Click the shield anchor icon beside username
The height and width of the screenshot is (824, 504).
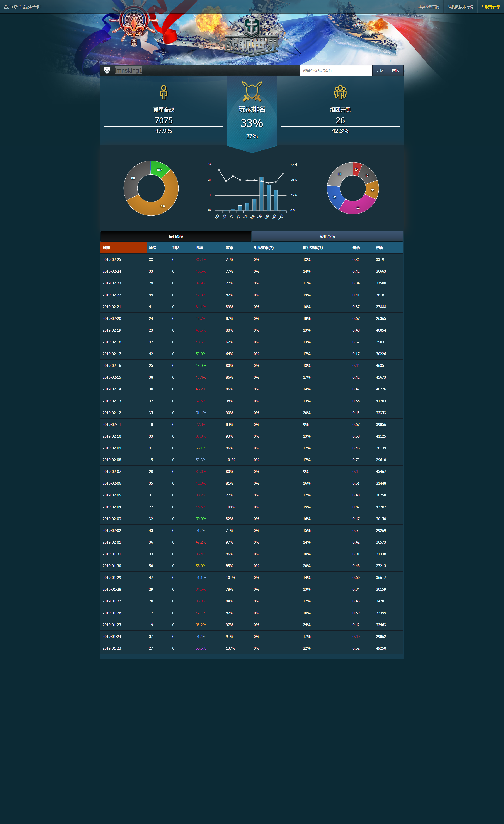click(x=107, y=70)
